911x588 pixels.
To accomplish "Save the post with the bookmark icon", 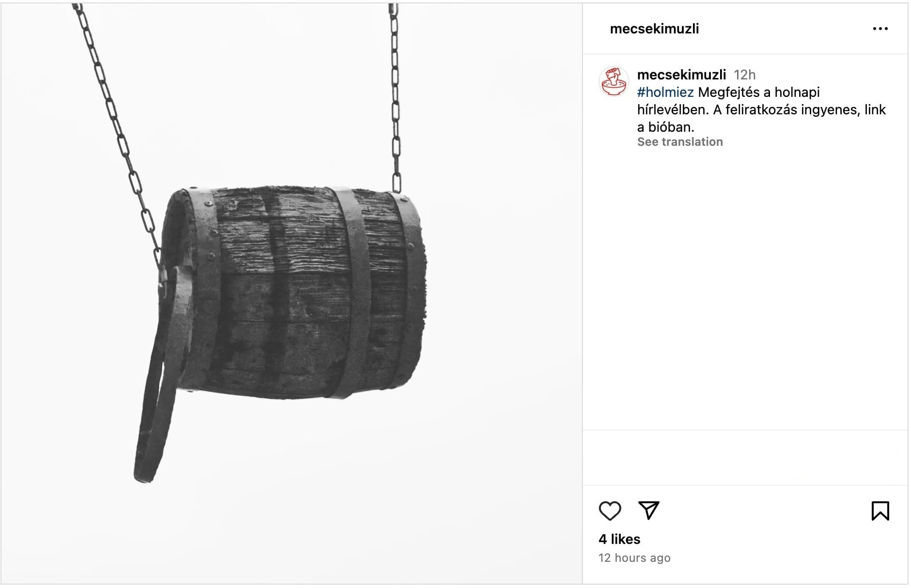I will (880, 511).
